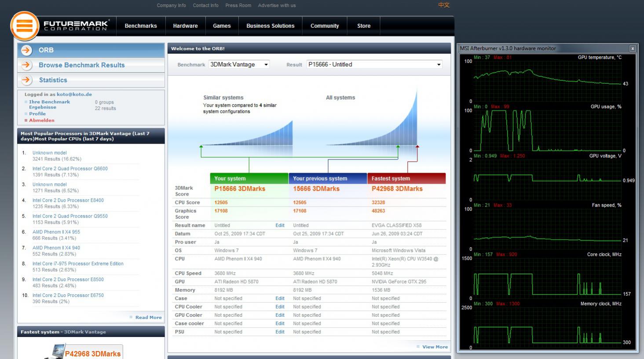Image resolution: width=644 pixels, height=359 pixels.
Task: Click the Your previous system blue header
Action: [x=328, y=178]
